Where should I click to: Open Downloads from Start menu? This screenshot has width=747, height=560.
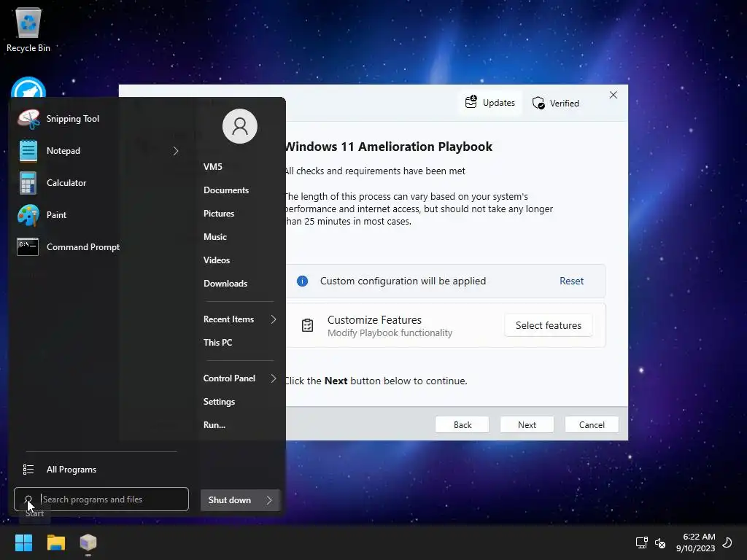(x=225, y=284)
